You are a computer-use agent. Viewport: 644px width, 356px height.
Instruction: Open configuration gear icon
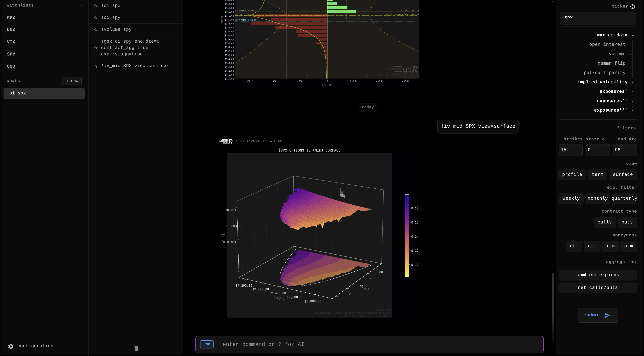click(11, 346)
